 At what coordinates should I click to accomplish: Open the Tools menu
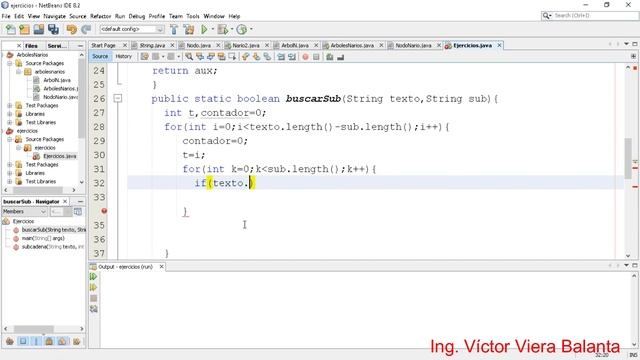click(193, 16)
